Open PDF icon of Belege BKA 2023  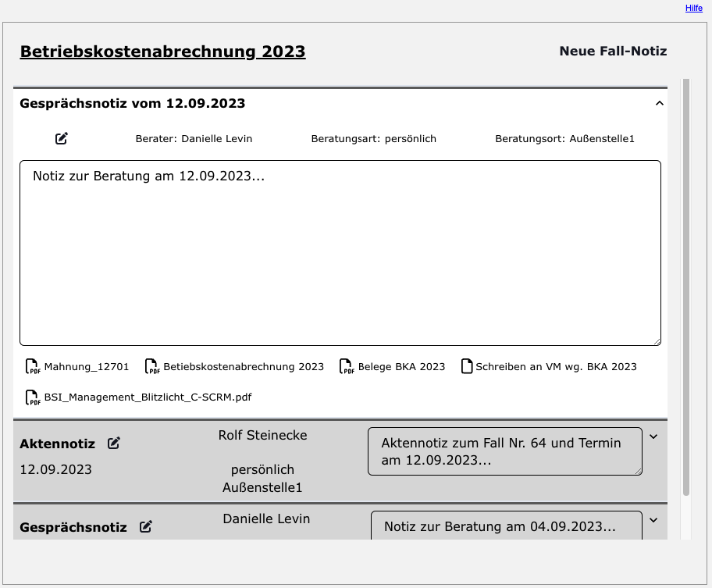(x=347, y=366)
